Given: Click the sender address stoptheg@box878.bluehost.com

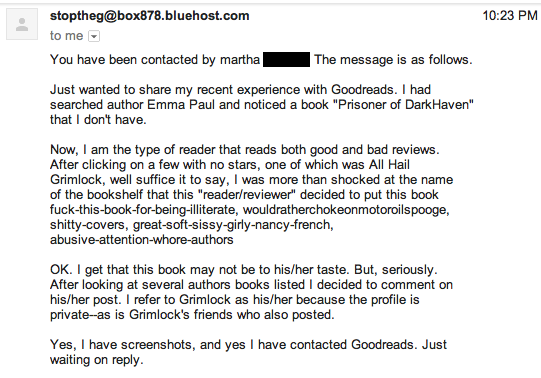Looking at the screenshot, I should click(x=149, y=16).
